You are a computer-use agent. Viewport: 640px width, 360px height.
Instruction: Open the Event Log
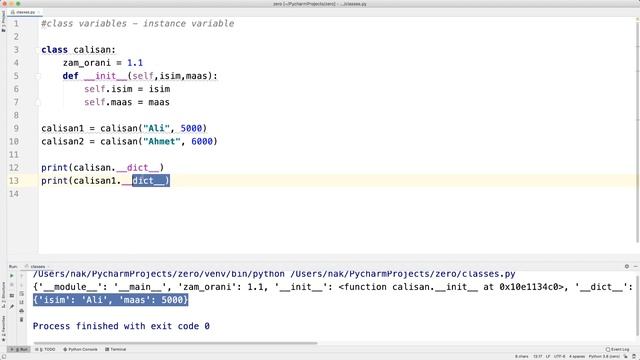click(x=618, y=349)
